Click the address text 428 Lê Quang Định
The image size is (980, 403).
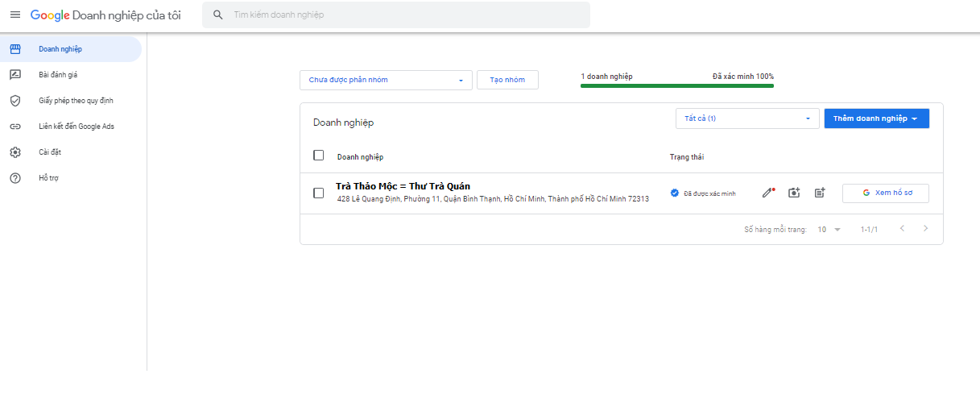(x=493, y=199)
